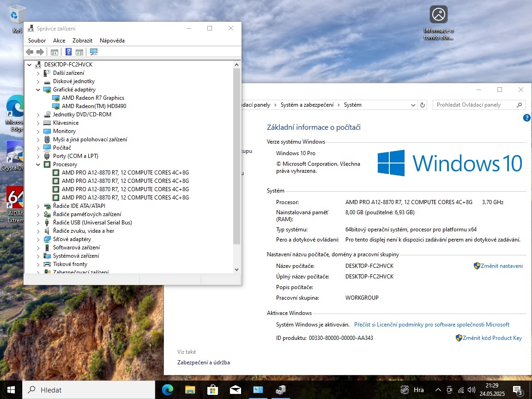Expand the 'Síťové adaptéry' node
The width and height of the screenshot is (532, 399).
38,239
